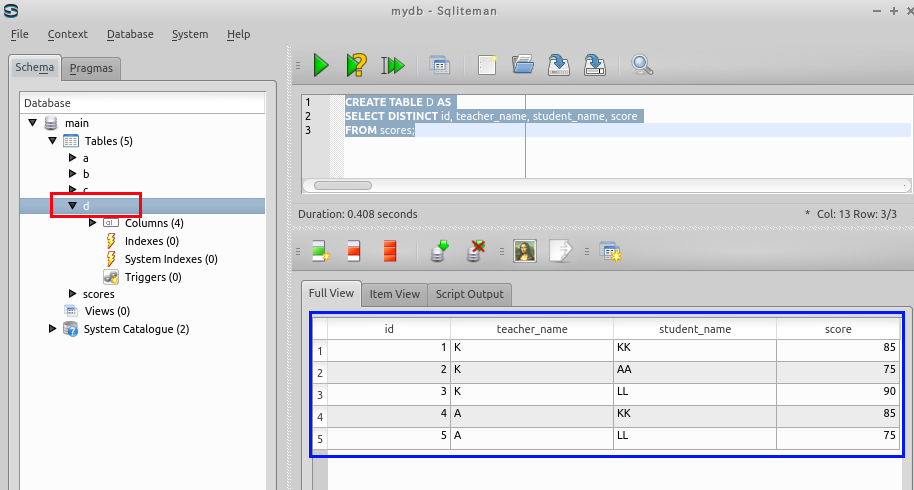Click the Save As script icon
914x490 pixels.
click(595, 65)
